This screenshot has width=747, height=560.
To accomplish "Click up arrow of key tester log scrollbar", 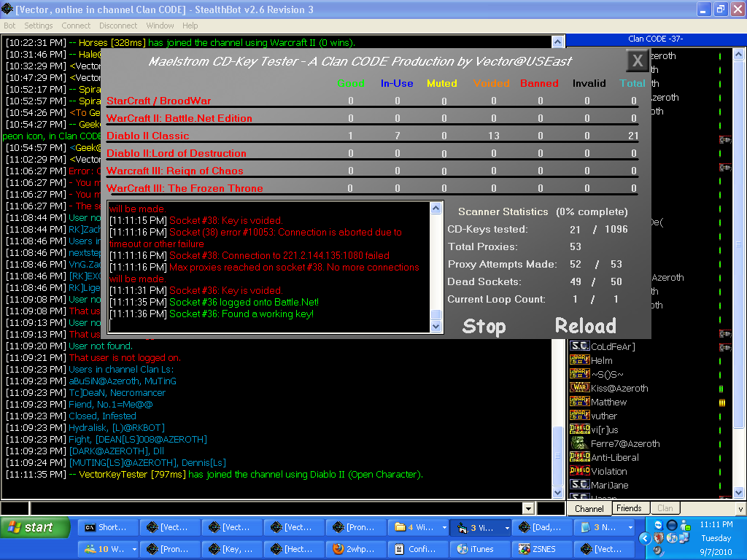I will coord(436,208).
